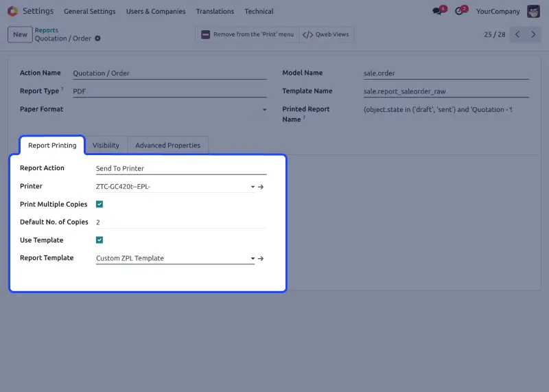This screenshot has height=392, width=549.
Task: Open the Report Action selection field
Action: [181, 168]
